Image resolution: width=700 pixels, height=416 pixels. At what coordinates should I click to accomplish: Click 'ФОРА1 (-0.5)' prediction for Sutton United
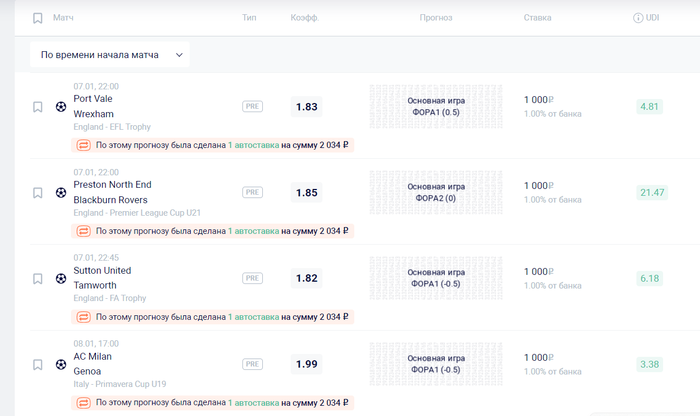(x=436, y=284)
